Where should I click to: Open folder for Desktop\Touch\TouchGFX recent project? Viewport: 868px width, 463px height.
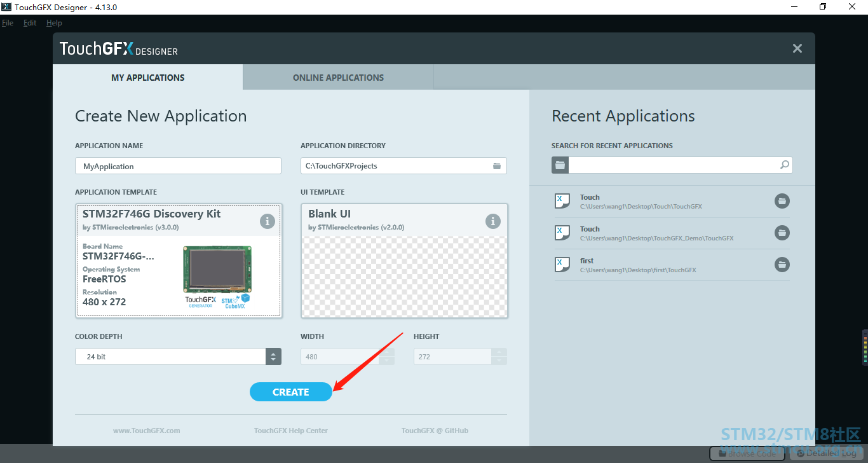[x=782, y=201]
